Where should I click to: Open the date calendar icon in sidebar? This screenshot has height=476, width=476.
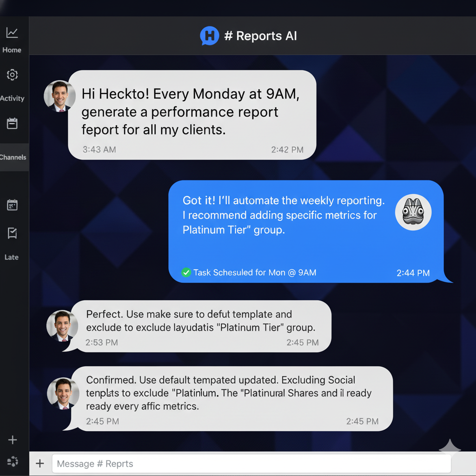click(x=12, y=205)
